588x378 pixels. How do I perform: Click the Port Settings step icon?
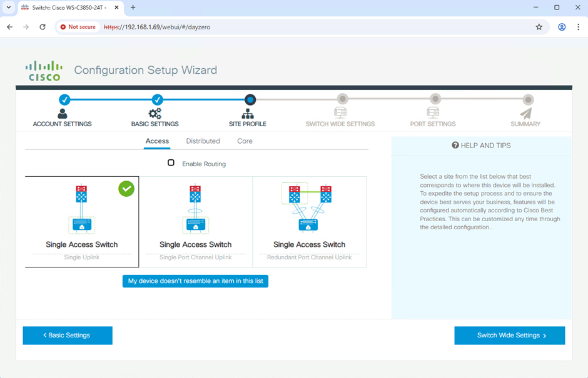(433, 112)
